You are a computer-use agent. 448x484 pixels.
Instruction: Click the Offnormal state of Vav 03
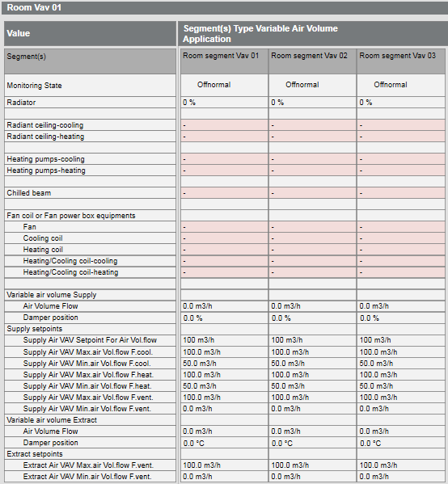pyautogui.click(x=391, y=85)
